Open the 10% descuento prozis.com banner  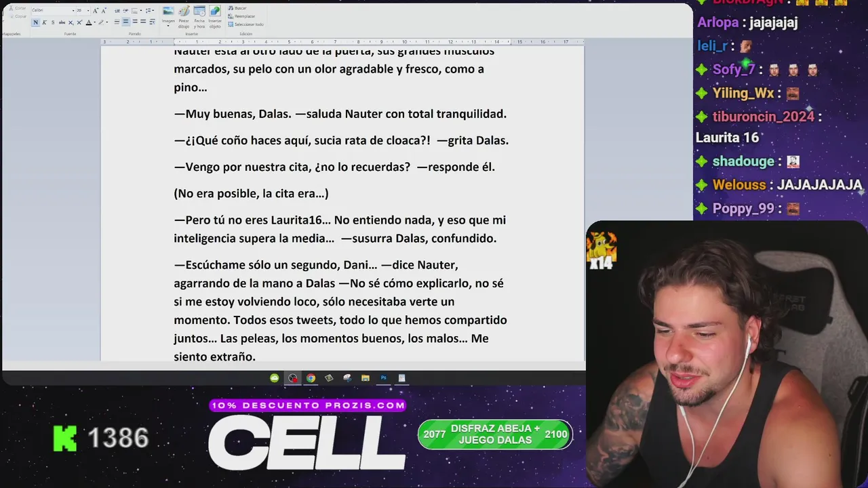coord(308,405)
